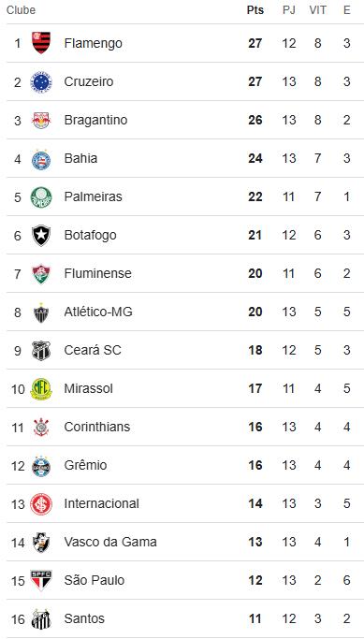Click the São Paulo club crest

point(41,580)
